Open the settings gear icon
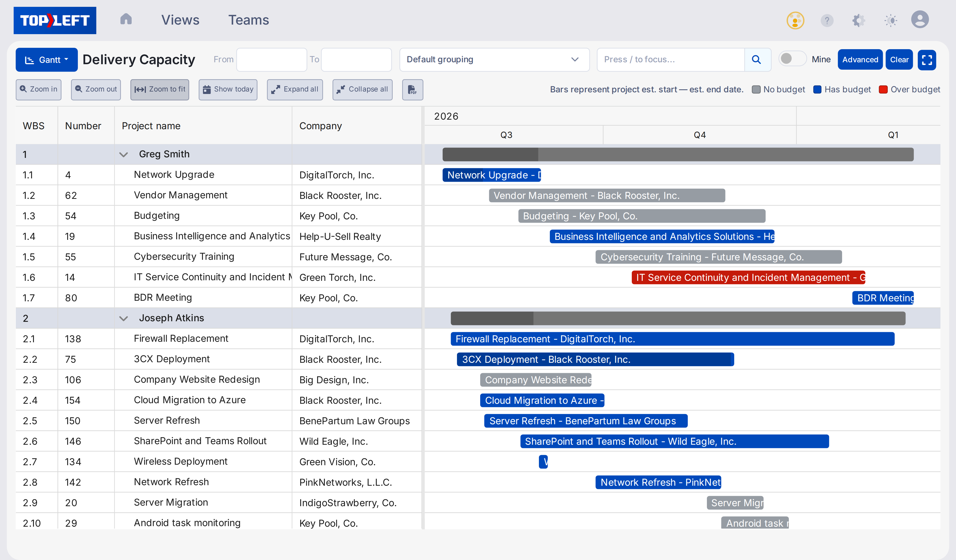Image resolution: width=956 pixels, height=560 pixels. 858,20
